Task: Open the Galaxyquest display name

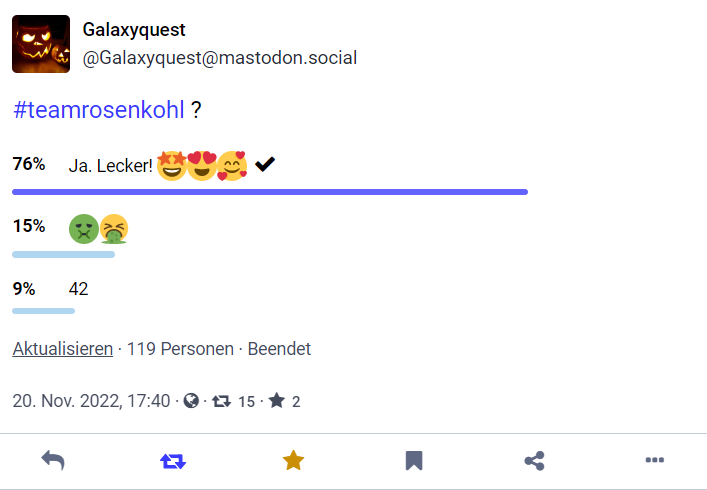Action: [x=133, y=31]
